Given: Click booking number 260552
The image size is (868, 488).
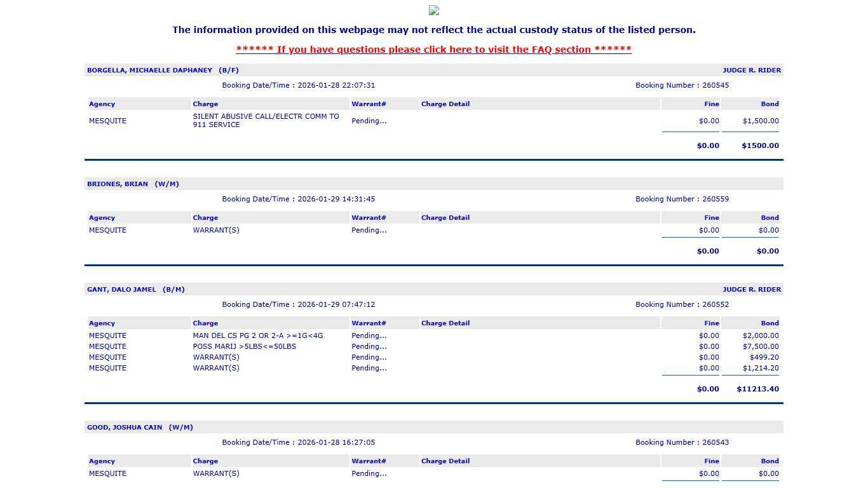Looking at the screenshot, I should 715,304.
